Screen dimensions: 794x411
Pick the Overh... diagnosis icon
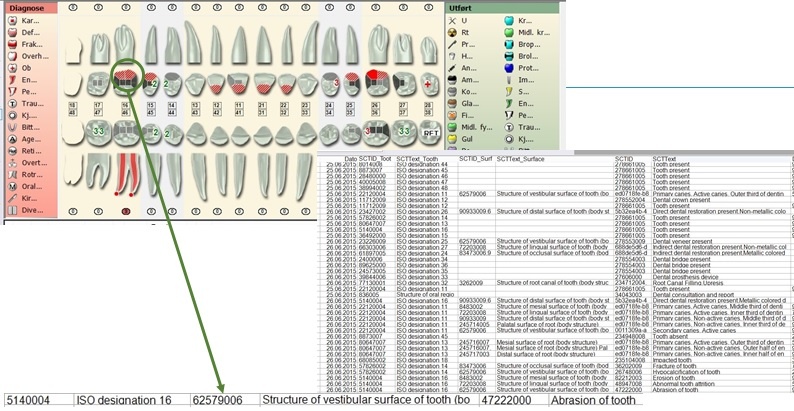click(x=13, y=56)
